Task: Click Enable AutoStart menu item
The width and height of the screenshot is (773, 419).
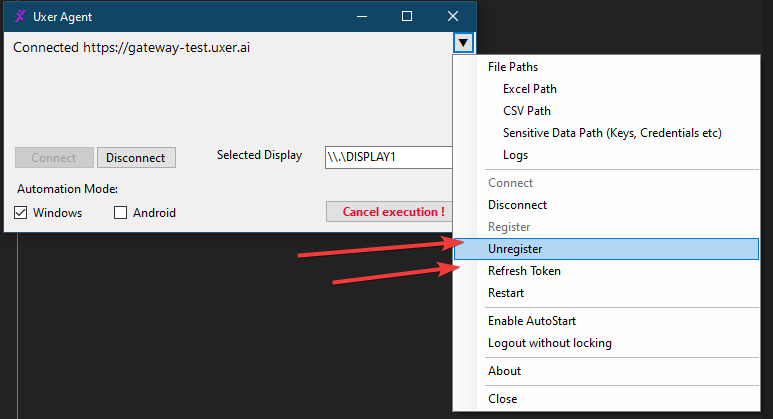Action: click(606, 321)
